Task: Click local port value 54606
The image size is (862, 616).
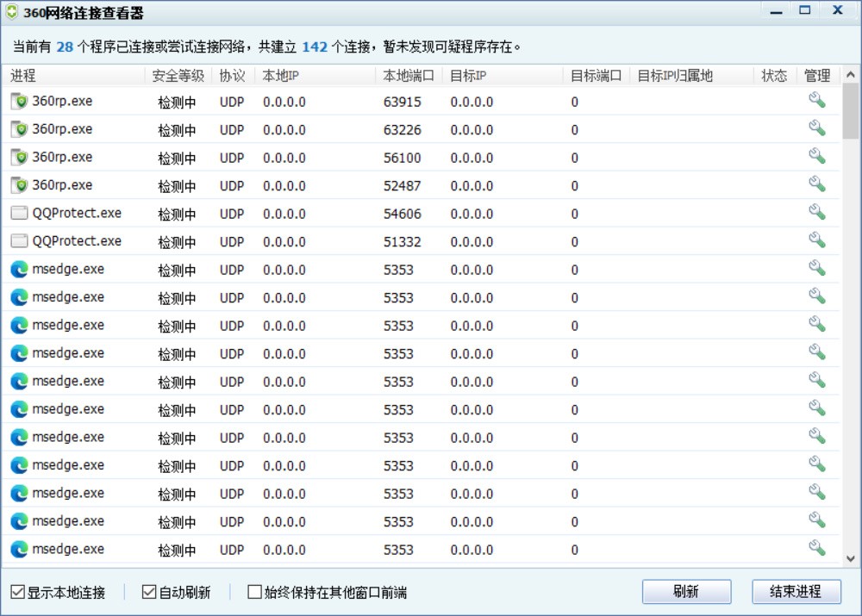Action: [403, 215]
